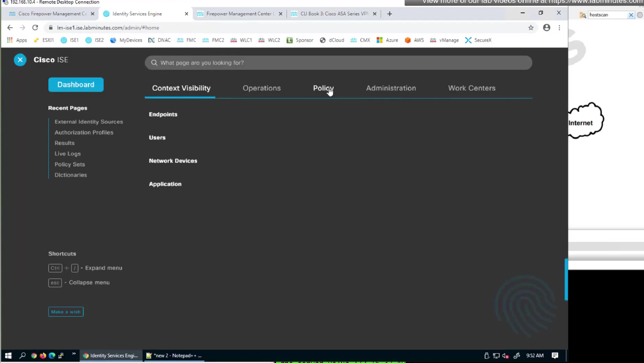
Task: Open a new browser tab
Action: (389, 14)
